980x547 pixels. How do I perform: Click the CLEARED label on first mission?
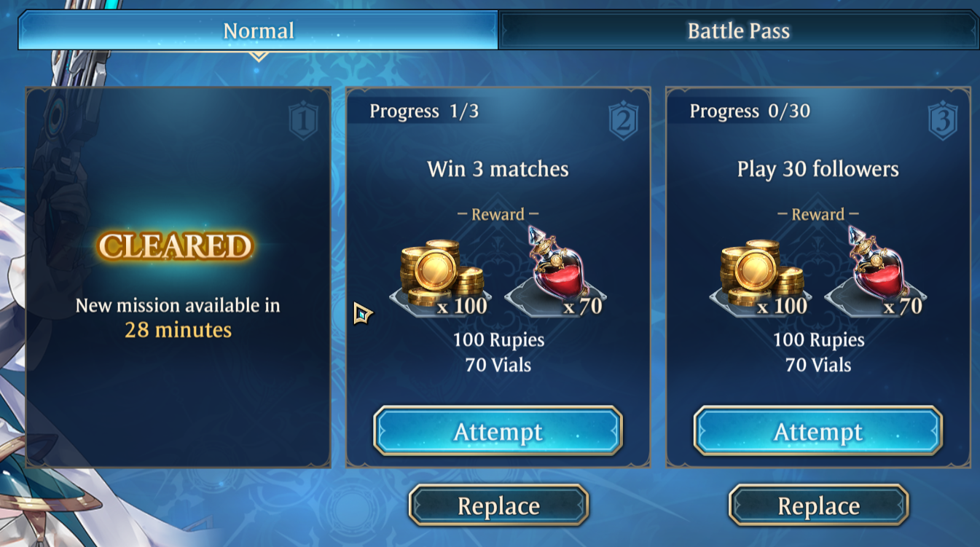(176, 247)
